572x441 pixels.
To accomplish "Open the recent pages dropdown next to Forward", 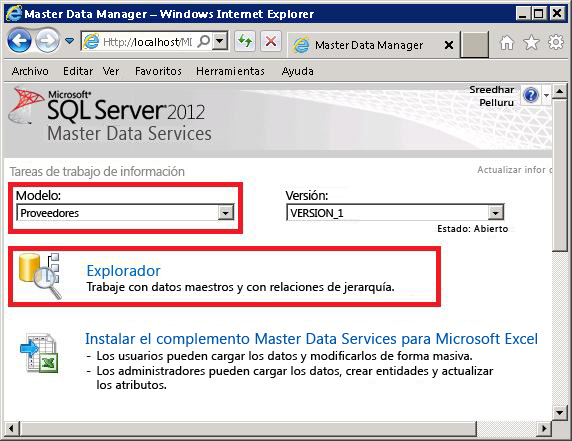I will coord(69,41).
